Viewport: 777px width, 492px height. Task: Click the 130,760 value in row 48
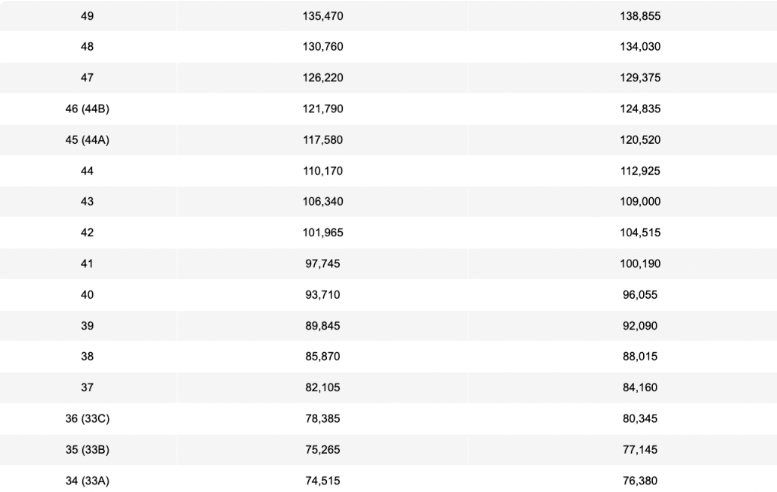(x=323, y=47)
